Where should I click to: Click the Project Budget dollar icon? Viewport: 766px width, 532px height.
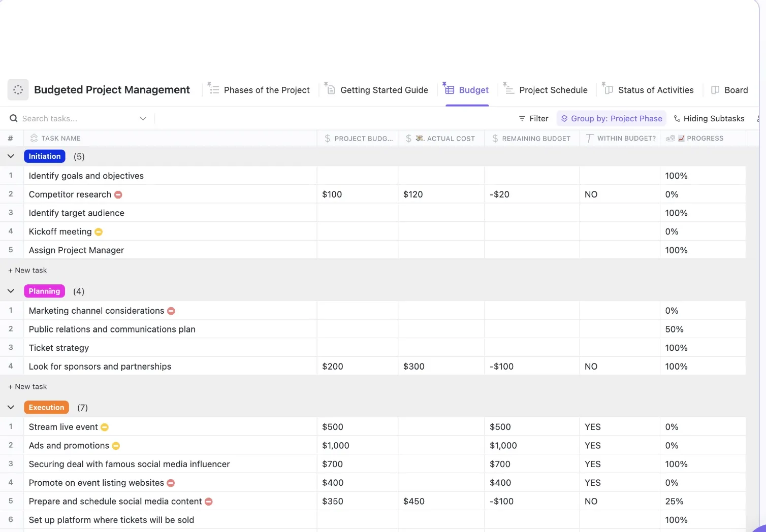click(x=328, y=138)
